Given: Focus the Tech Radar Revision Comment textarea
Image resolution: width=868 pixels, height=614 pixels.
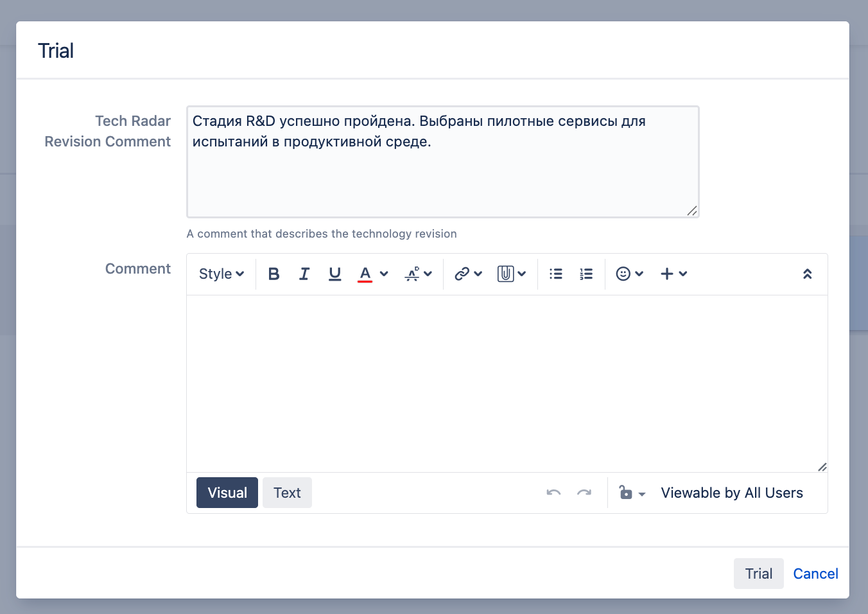Looking at the screenshot, I should coord(443,162).
